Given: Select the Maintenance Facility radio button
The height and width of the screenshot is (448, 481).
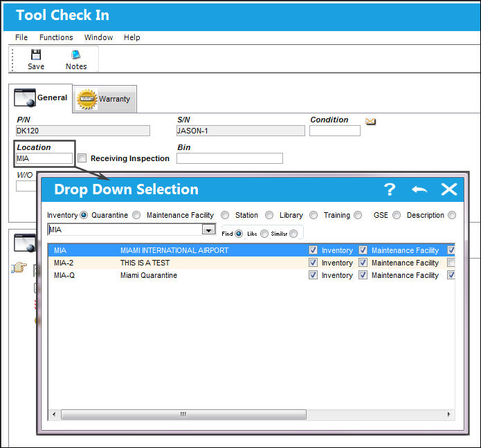Looking at the screenshot, I should tap(225, 215).
